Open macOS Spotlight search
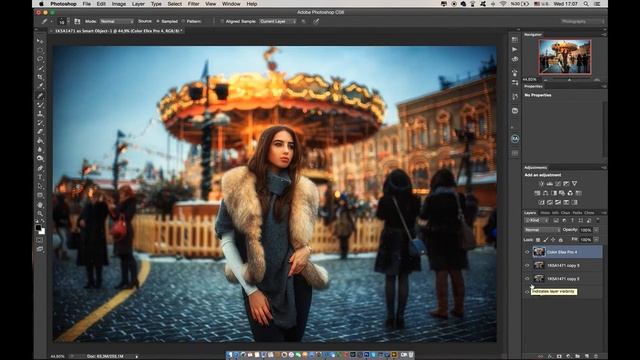This screenshot has width=640, height=360. [x=586, y=4]
